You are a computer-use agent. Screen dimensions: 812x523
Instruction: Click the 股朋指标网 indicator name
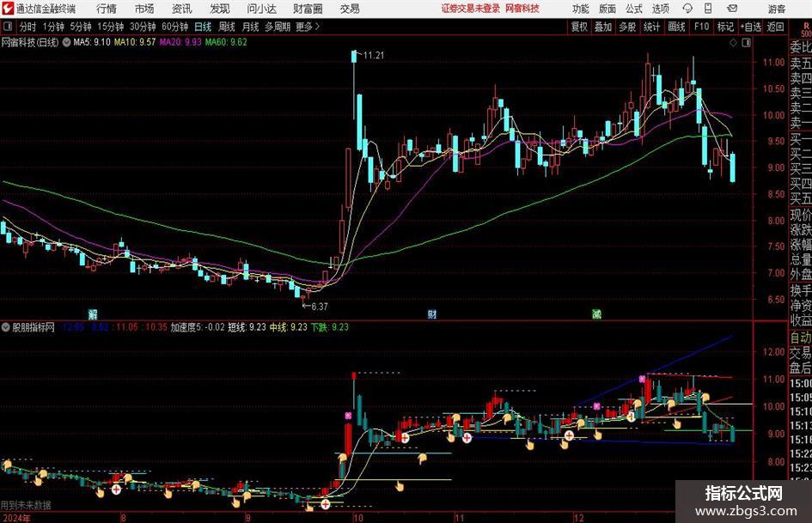[x=34, y=327]
